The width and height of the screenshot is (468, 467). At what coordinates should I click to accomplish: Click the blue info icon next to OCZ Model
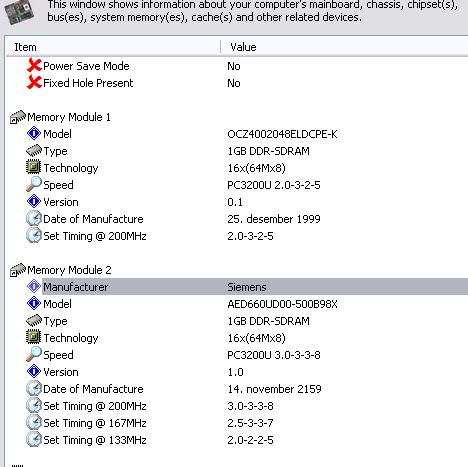[34, 134]
